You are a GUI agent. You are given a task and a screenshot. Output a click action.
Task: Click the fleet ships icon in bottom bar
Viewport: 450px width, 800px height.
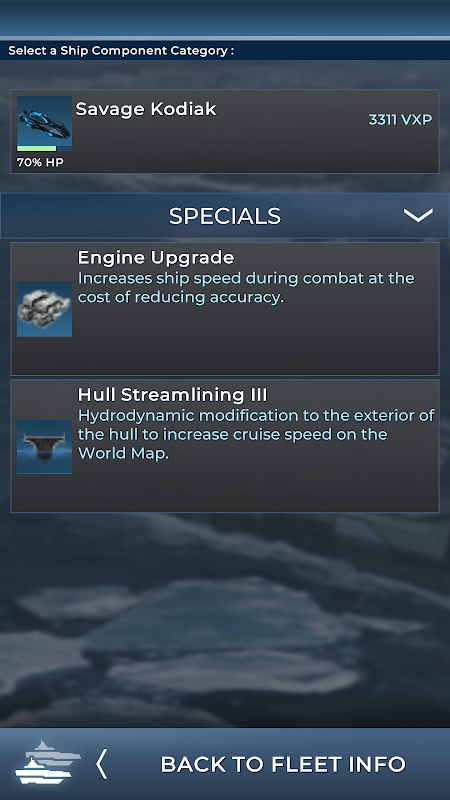pyautogui.click(x=47, y=762)
